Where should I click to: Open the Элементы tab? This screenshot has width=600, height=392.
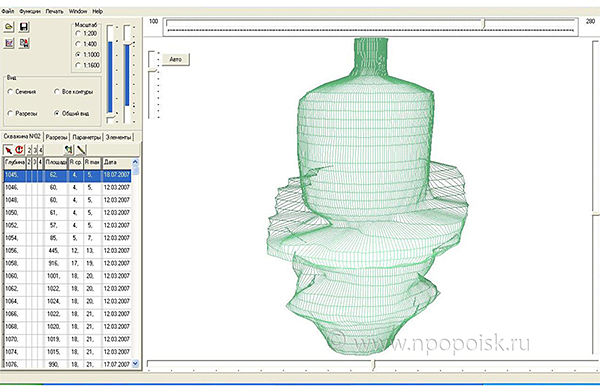click(x=118, y=137)
